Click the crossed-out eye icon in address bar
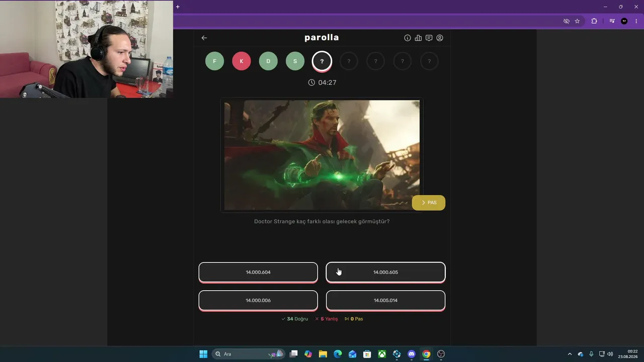644x362 pixels. (x=567, y=21)
